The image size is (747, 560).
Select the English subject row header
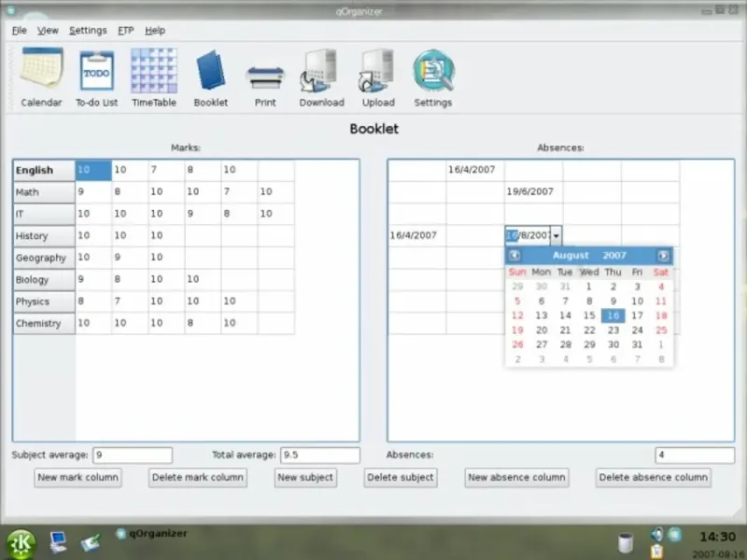pos(44,171)
